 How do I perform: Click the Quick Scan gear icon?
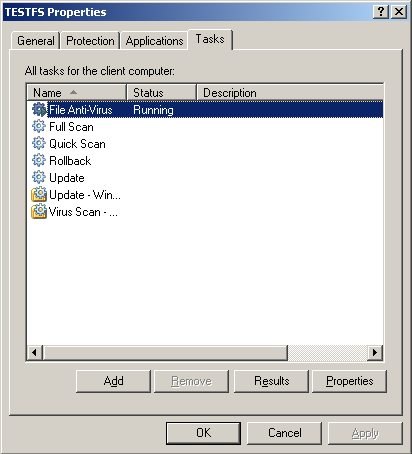[39, 144]
